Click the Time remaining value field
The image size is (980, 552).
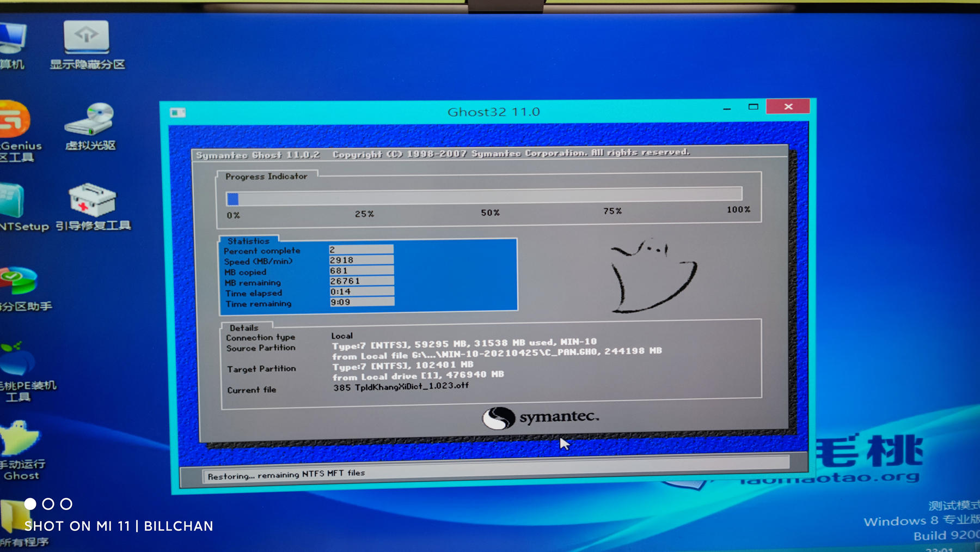click(x=362, y=302)
